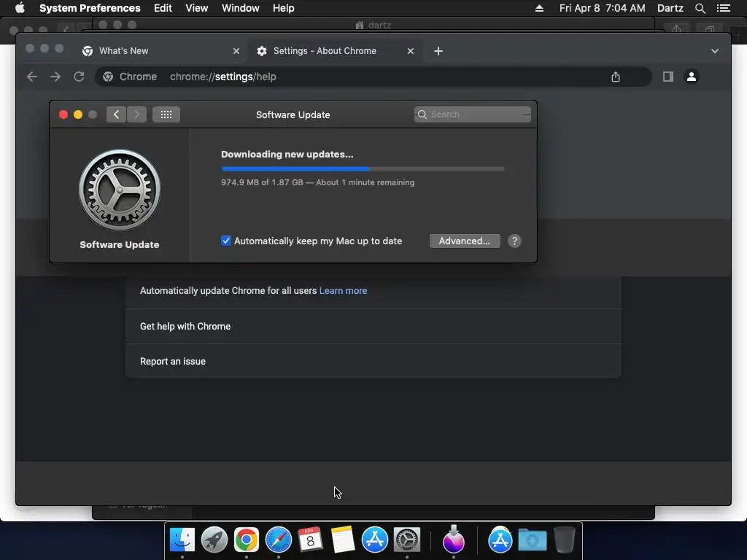This screenshot has width=747, height=560.
Task: Open the Downloads folder in Dock
Action: point(532,540)
